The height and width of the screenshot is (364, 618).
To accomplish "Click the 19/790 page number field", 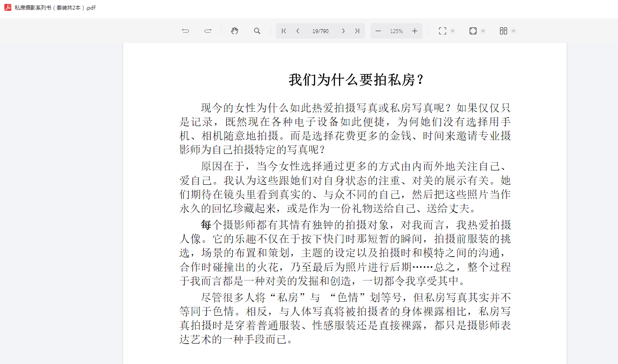I will 320,31.
